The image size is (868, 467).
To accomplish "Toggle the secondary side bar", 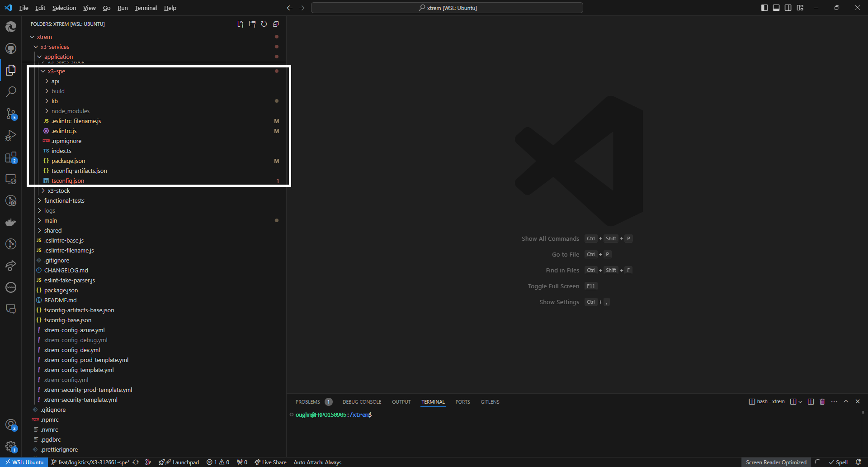I will (788, 8).
